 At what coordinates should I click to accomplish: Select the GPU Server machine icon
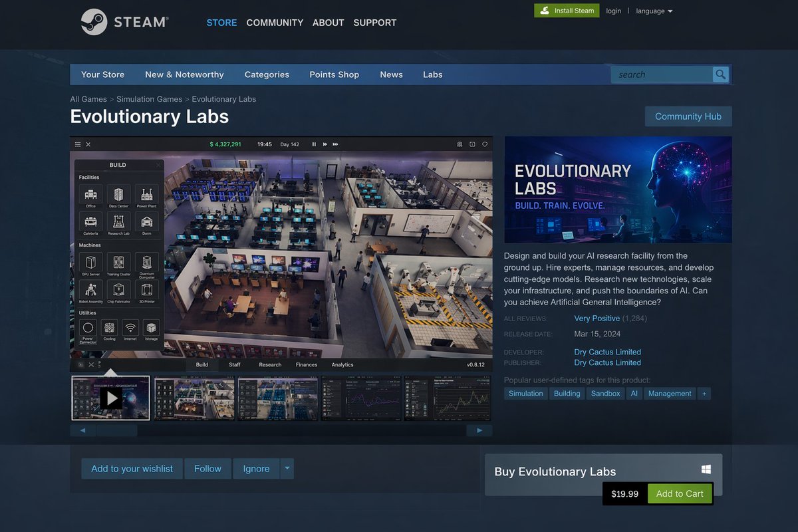pyautogui.click(x=90, y=262)
